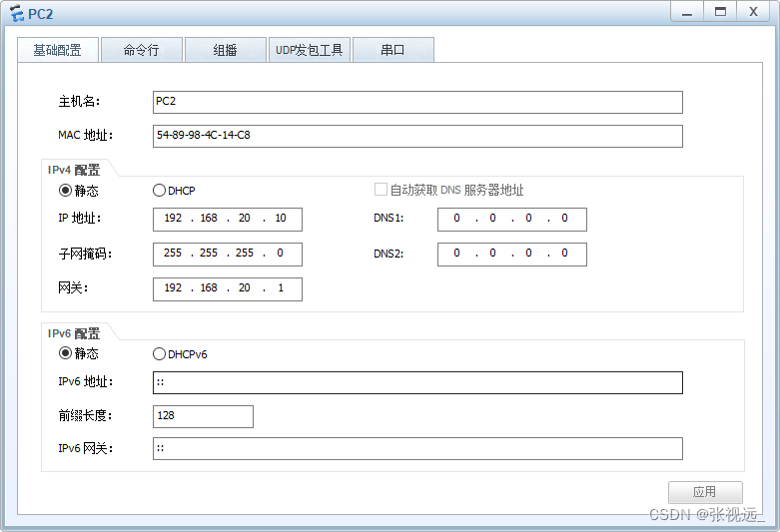780x532 pixels.
Task: Click the 前缀长度 field showing 128
Action: [x=203, y=416]
